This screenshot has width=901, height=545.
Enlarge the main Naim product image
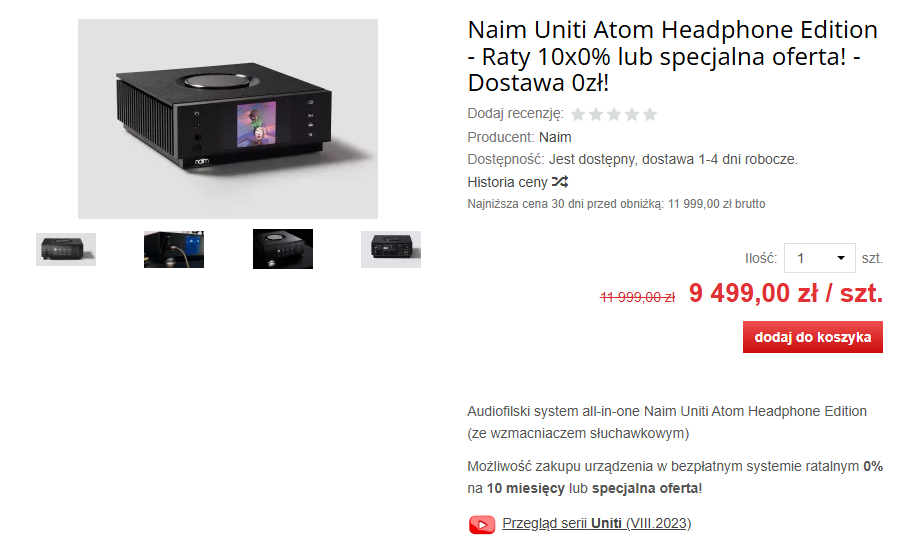tap(228, 119)
